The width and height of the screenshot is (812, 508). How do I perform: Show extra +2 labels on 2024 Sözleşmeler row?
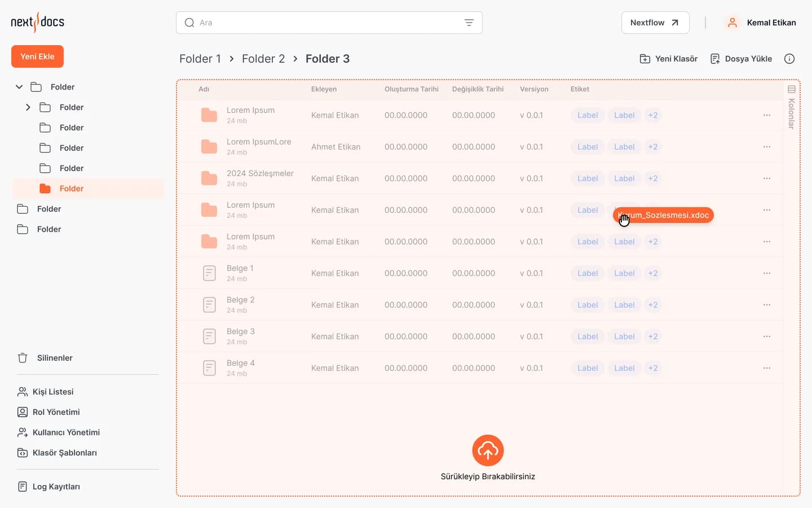653,178
